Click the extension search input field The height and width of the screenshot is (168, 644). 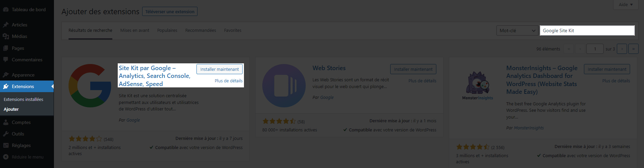pyautogui.click(x=587, y=30)
